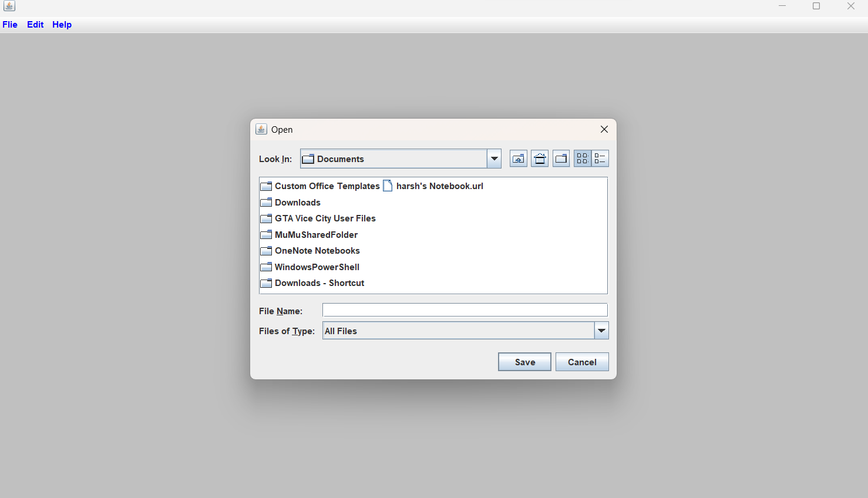Screen dimensions: 868x498
Task: Click the Up One Level icon
Action: click(518, 158)
